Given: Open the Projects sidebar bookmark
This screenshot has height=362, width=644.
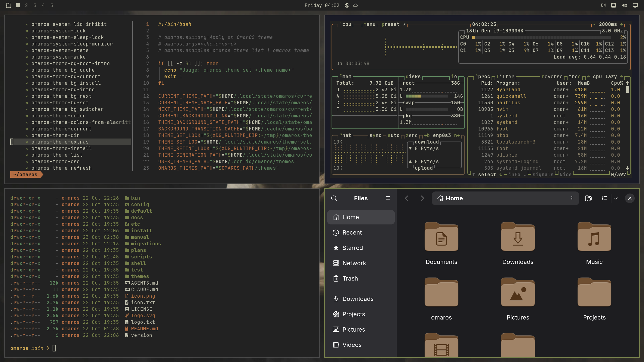Looking at the screenshot, I should coord(361,314).
